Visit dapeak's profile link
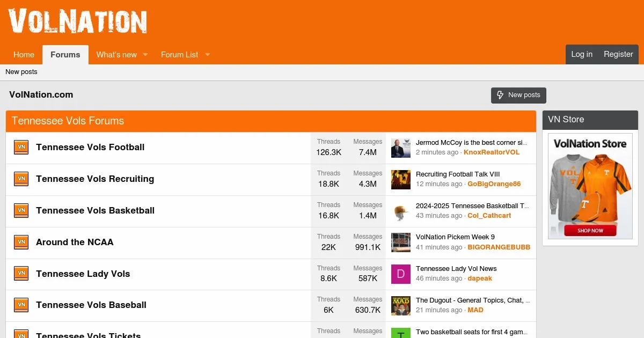This screenshot has height=338, width=644. 480,278
